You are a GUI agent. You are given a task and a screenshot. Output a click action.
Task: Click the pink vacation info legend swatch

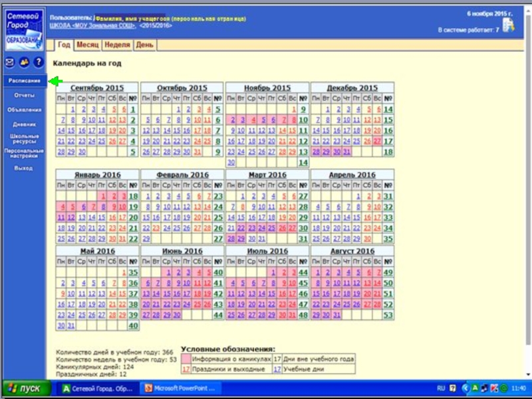tap(186, 359)
